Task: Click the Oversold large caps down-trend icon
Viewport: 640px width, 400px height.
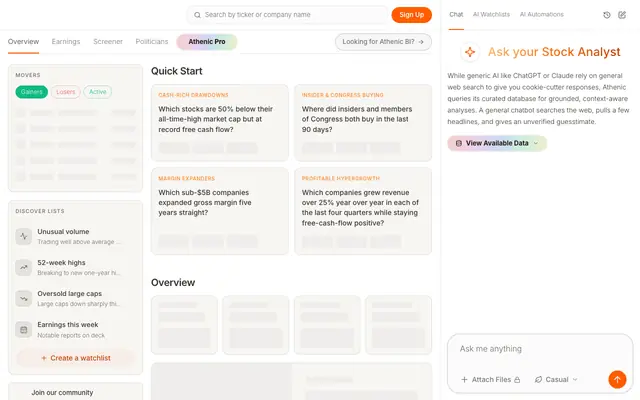Action: coord(24,298)
